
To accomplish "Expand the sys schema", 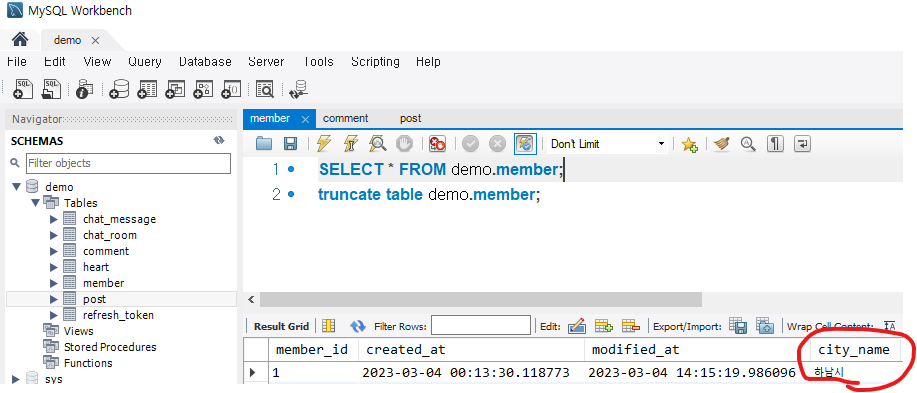I will point(16,379).
